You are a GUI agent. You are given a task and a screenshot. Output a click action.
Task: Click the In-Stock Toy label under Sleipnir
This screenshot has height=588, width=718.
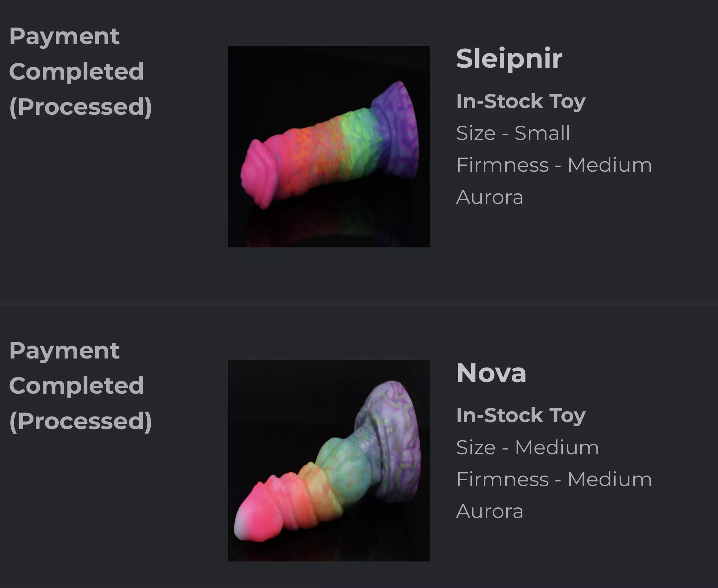point(521,101)
